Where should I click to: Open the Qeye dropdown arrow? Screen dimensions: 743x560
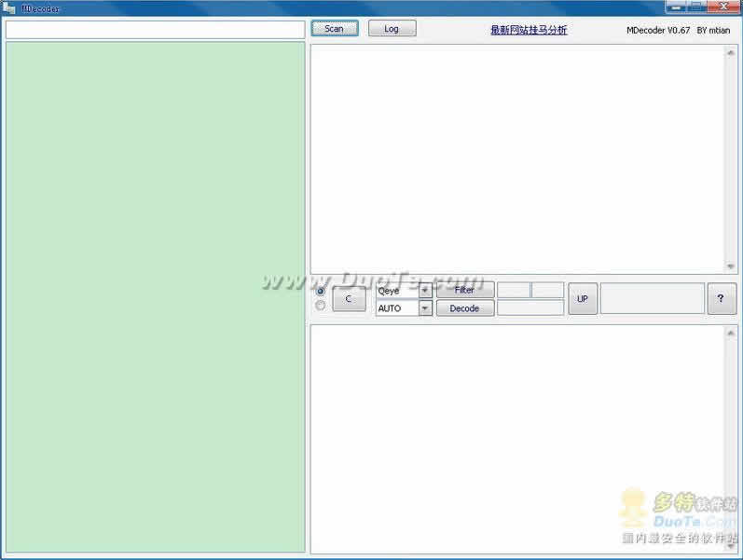click(425, 290)
